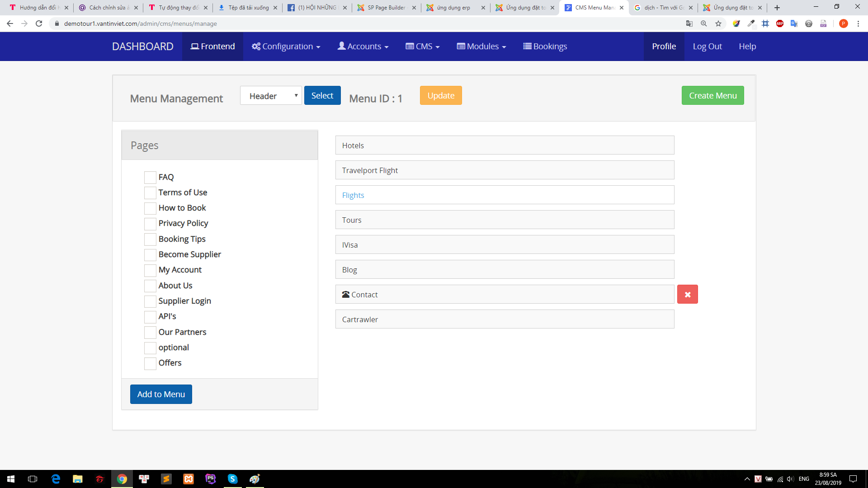868x488 pixels.
Task: Select the Hotels menu item row
Action: point(505,145)
